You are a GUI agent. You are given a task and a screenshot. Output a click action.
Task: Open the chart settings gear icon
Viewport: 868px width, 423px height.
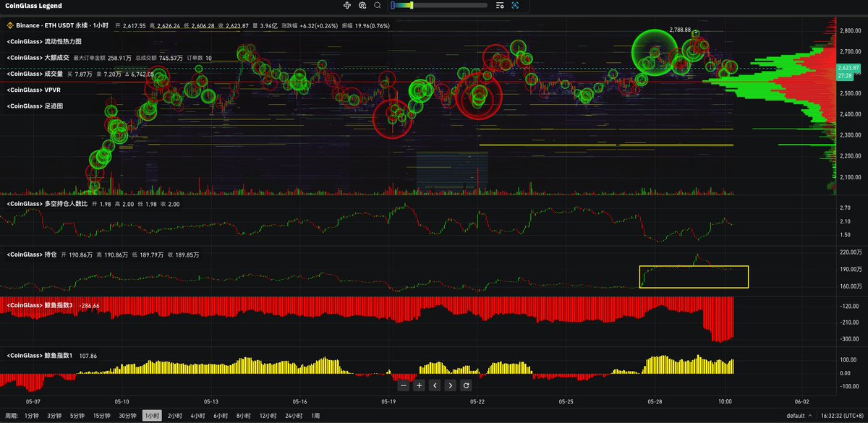coord(362,5)
